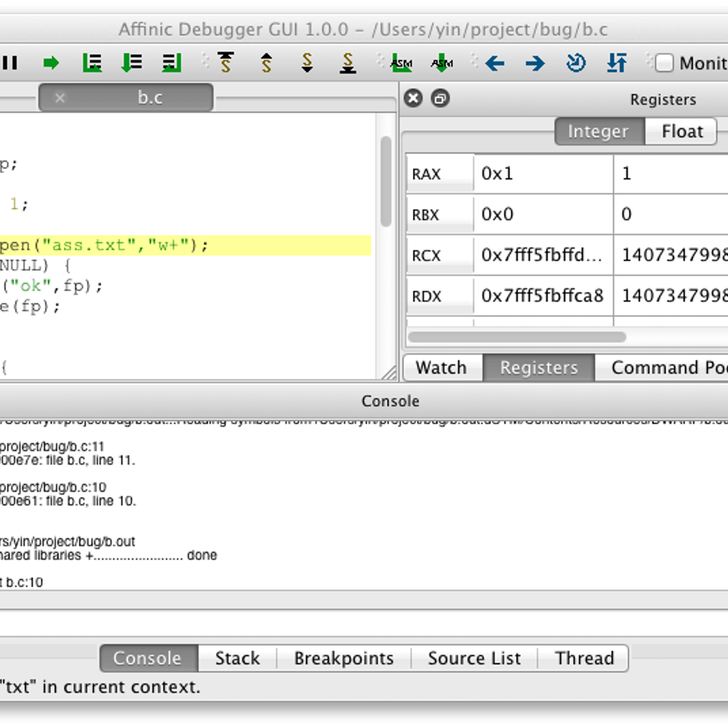Move up one stack frame icon

(x=267, y=63)
